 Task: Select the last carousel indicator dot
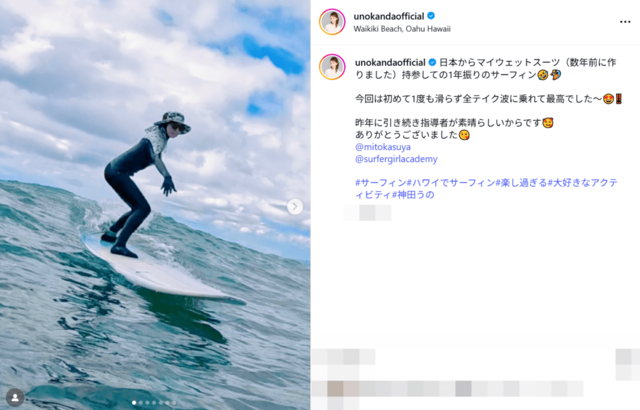point(174,403)
